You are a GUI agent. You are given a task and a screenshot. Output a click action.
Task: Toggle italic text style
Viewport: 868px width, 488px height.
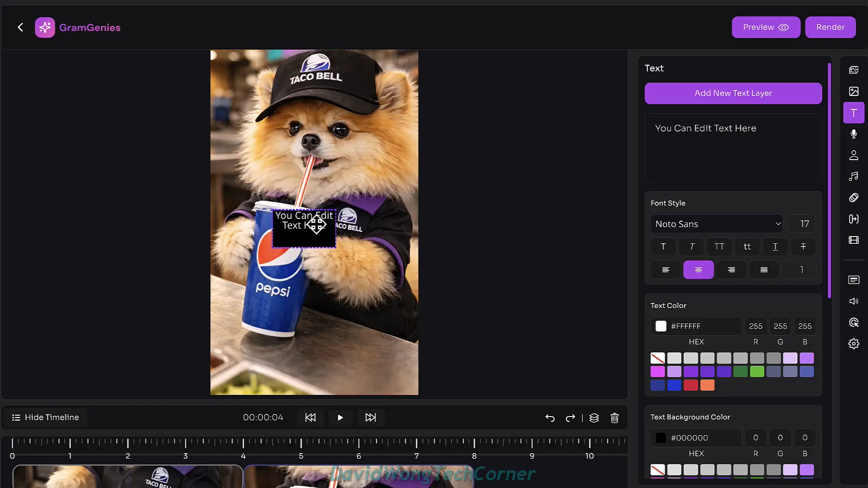click(692, 246)
